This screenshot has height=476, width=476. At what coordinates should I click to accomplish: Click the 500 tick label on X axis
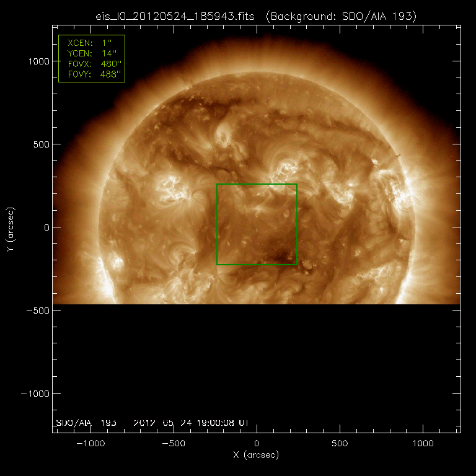pos(340,444)
